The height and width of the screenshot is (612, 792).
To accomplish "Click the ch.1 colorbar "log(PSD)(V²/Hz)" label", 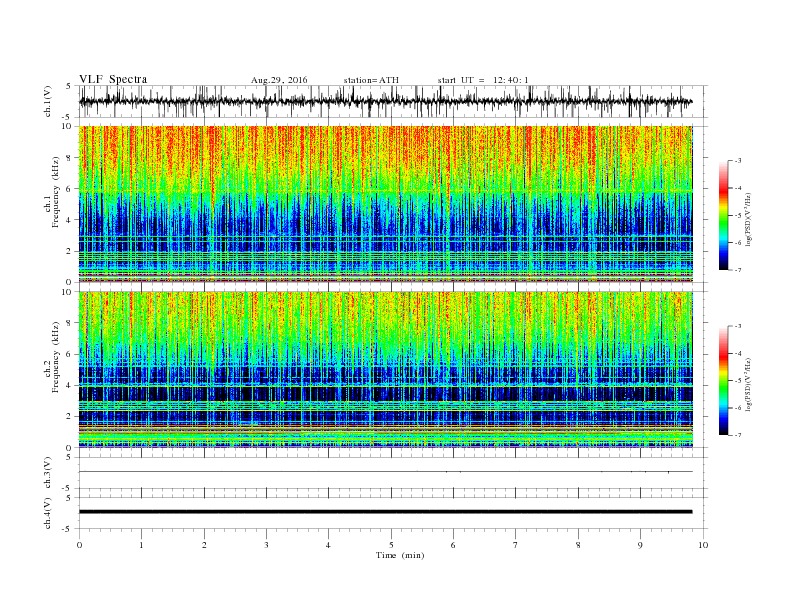I will click(749, 220).
